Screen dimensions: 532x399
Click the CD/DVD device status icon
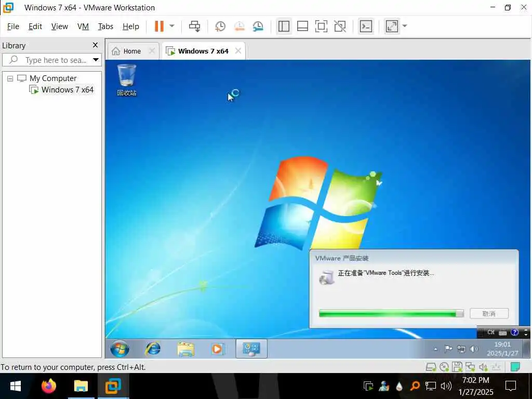(444, 367)
